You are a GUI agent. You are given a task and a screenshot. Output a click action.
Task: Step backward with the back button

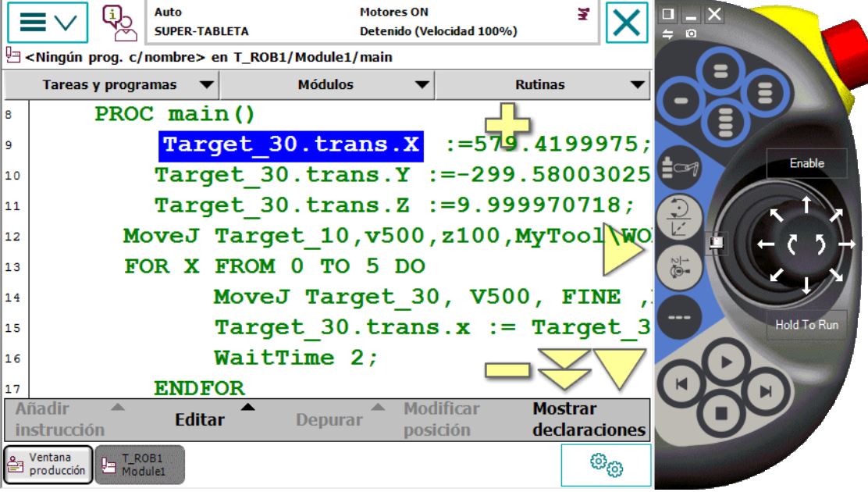[681, 383]
